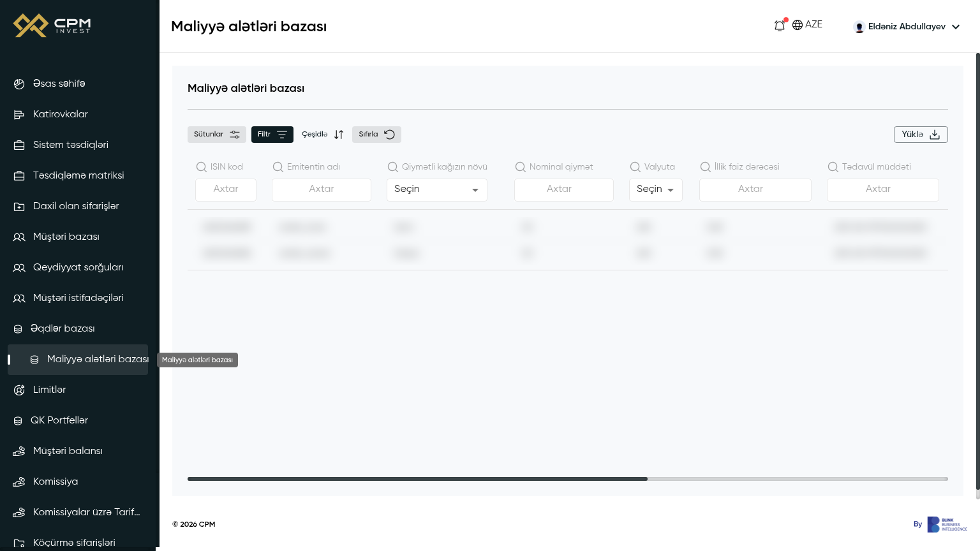Click the Yüklə download icon
The image size is (980, 551).
935,135
